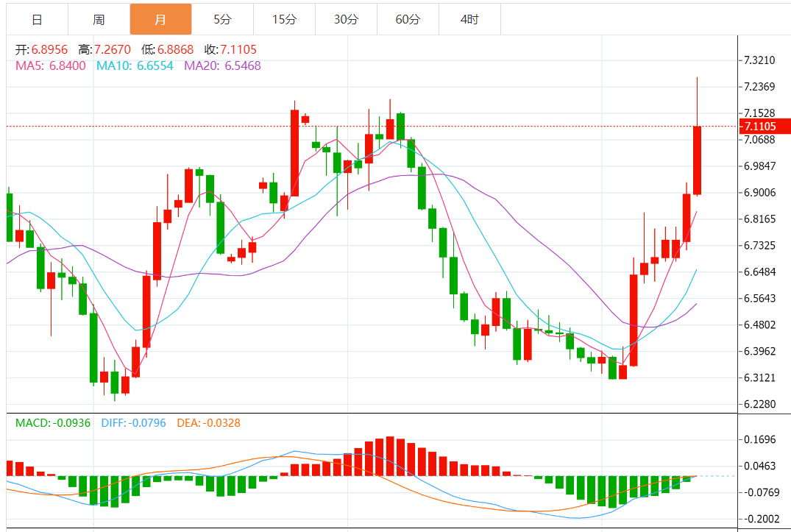Click the 7.3210 top price axis label
791x532 pixels.
(759, 60)
